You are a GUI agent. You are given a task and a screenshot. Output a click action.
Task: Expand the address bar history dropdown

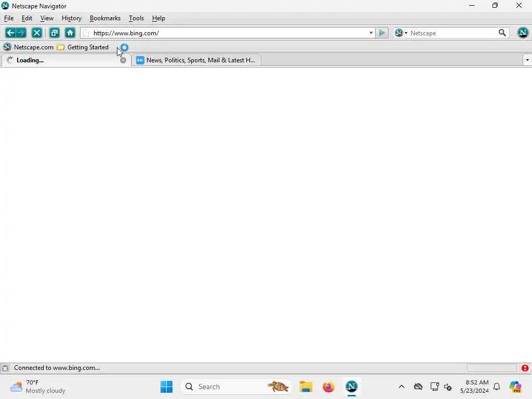(371, 33)
